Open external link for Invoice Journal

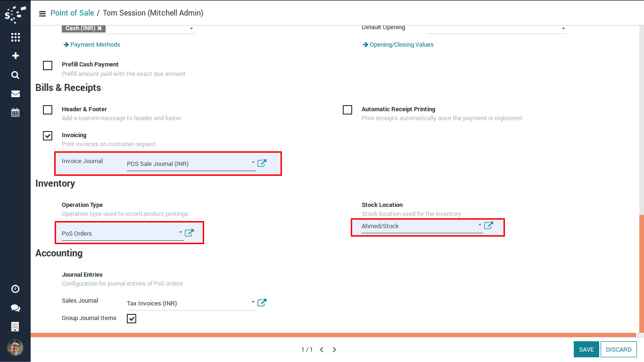pyautogui.click(x=262, y=163)
